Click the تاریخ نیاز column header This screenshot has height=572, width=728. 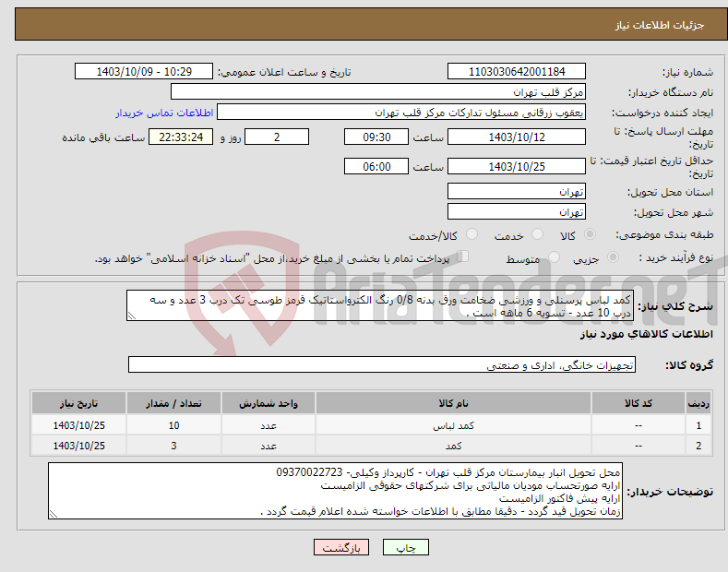[x=79, y=403]
